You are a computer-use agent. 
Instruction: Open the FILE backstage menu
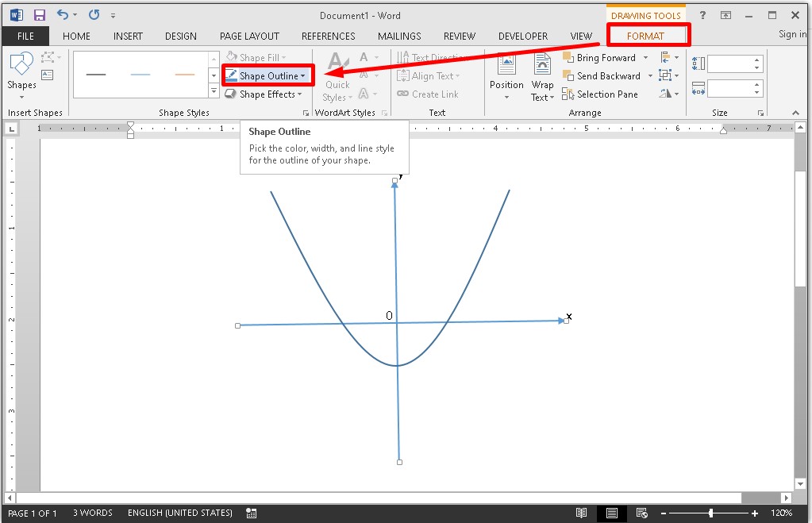pyautogui.click(x=25, y=36)
